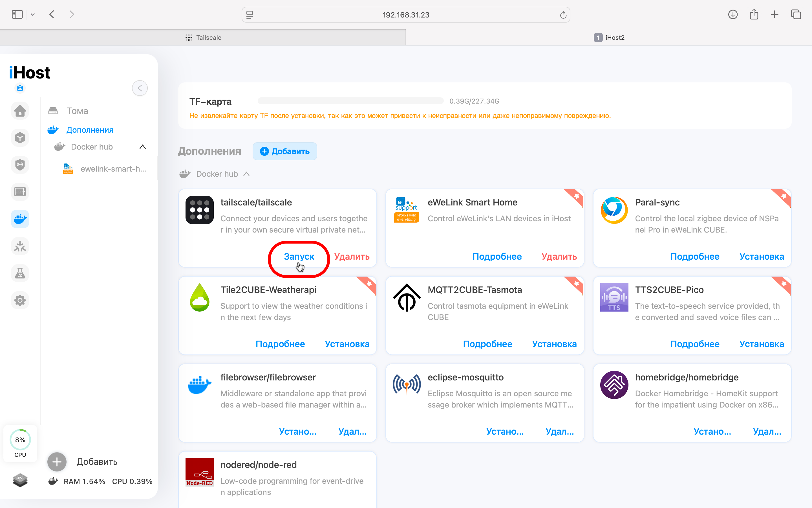Click Удалить for tailscale/tailscale

point(352,257)
